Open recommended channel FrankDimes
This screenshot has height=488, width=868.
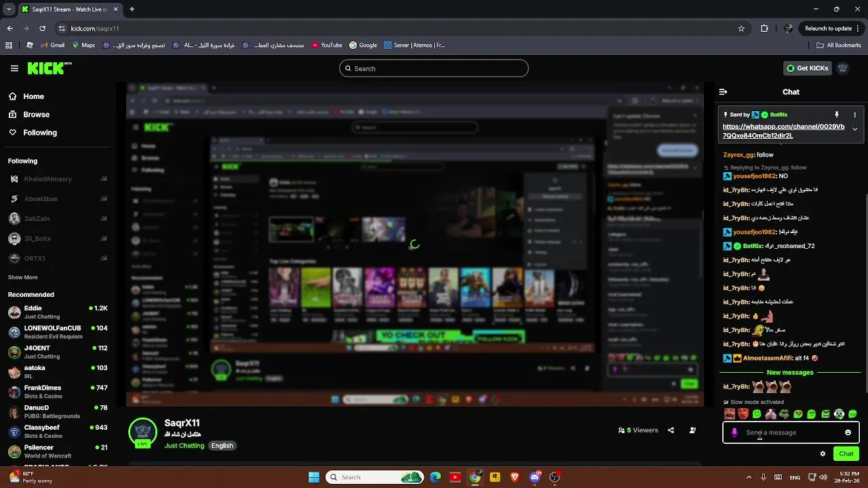pos(58,392)
